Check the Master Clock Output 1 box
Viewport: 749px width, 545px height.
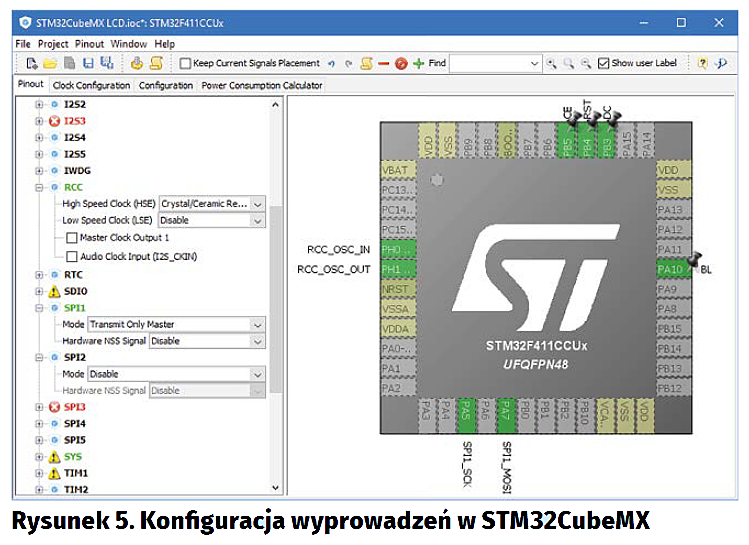(71, 238)
